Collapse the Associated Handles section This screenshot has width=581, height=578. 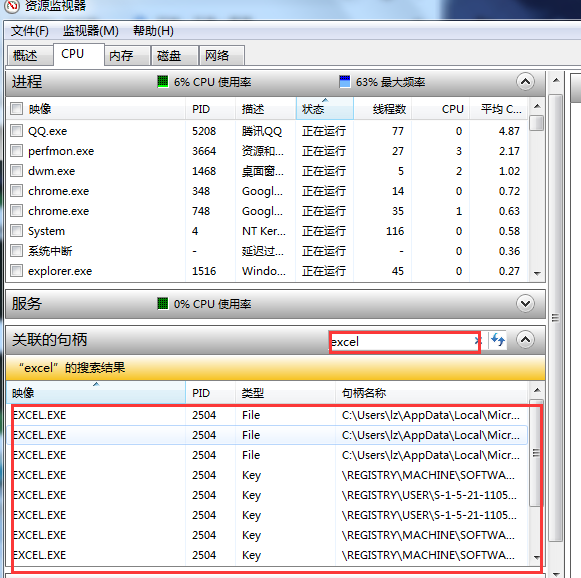[x=525, y=339]
